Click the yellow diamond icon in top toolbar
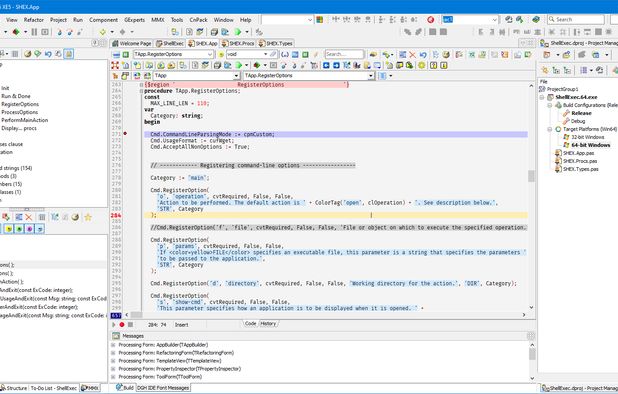 (102, 32)
